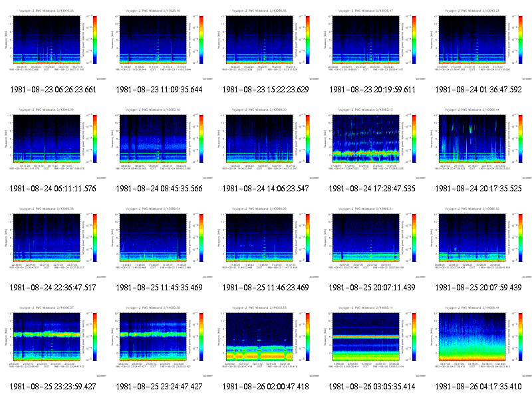
Task: Open spectrogram thumbnail dated 1981-08-24 14:06:23.547
Action: pyautogui.click(x=266, y=143)
